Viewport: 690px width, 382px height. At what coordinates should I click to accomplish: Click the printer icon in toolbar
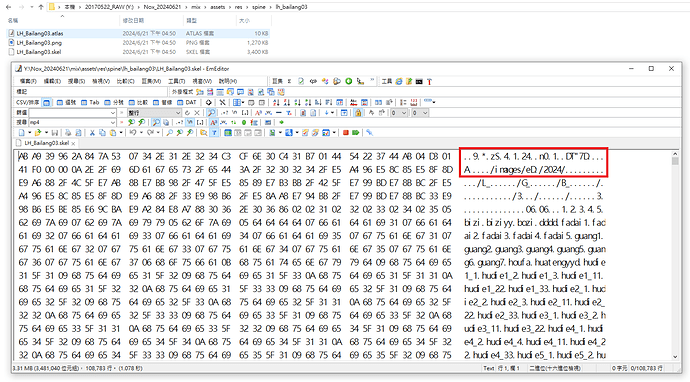click(68, 132)
